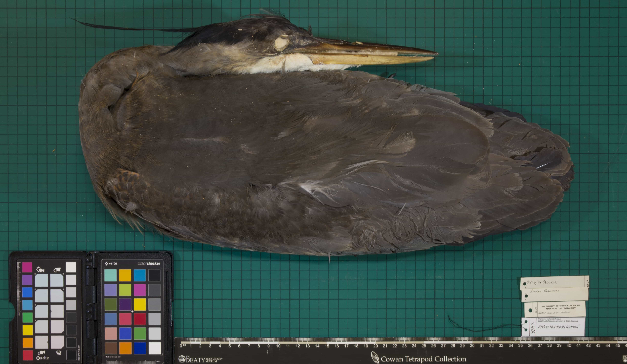Screen dimensions: 627x364
Task: Click the 20 cm mark on the ruler
Action: point(375,346)
